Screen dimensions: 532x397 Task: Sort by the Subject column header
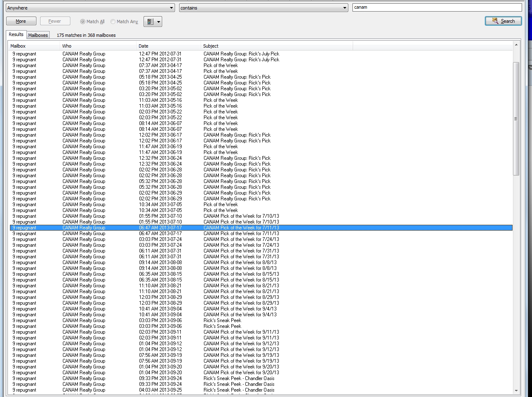277,46
